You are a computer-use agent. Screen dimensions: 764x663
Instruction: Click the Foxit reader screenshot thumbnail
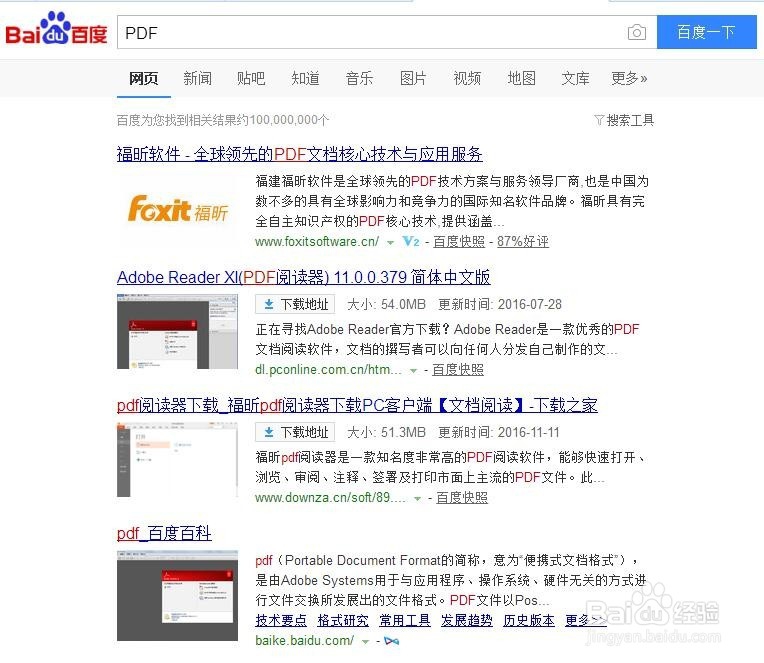(177, 459)
